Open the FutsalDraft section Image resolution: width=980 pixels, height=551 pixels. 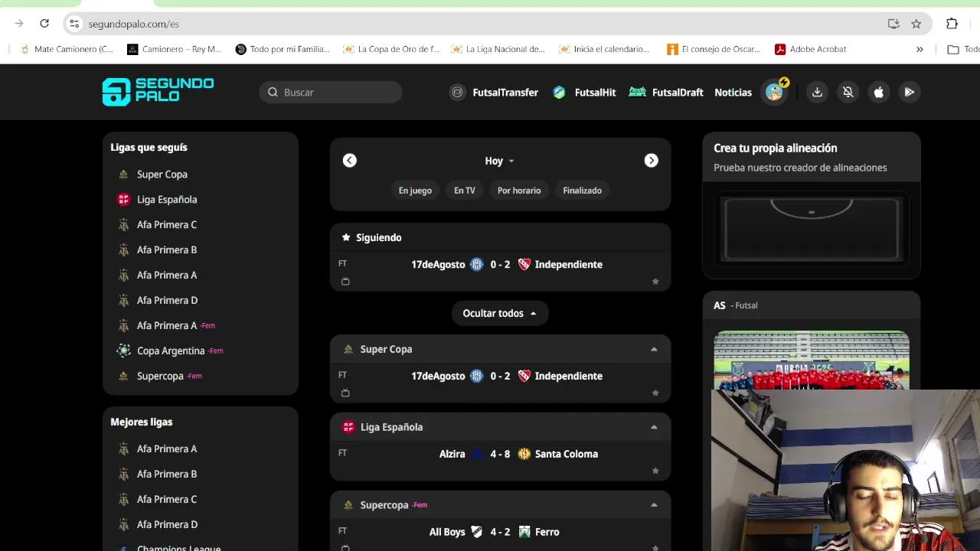point(666,92)
